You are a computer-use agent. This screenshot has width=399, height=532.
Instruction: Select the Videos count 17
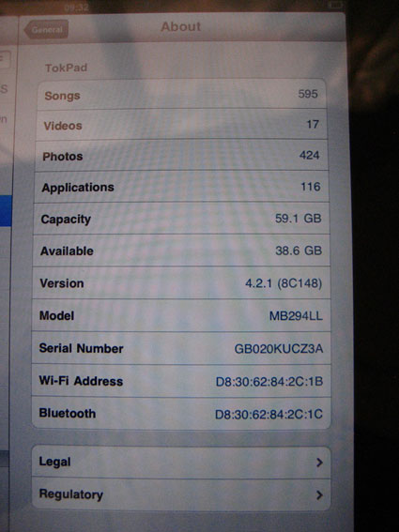[x=313, y=124]
